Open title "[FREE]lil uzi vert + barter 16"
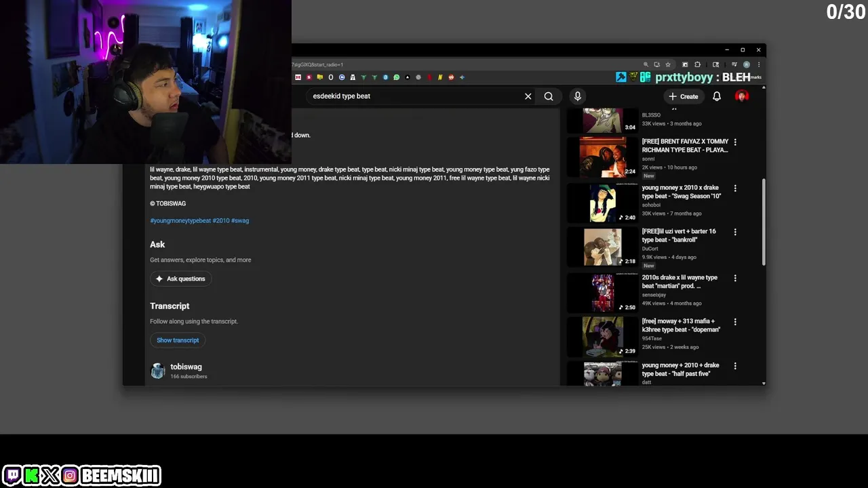 (x=679, y=235)
